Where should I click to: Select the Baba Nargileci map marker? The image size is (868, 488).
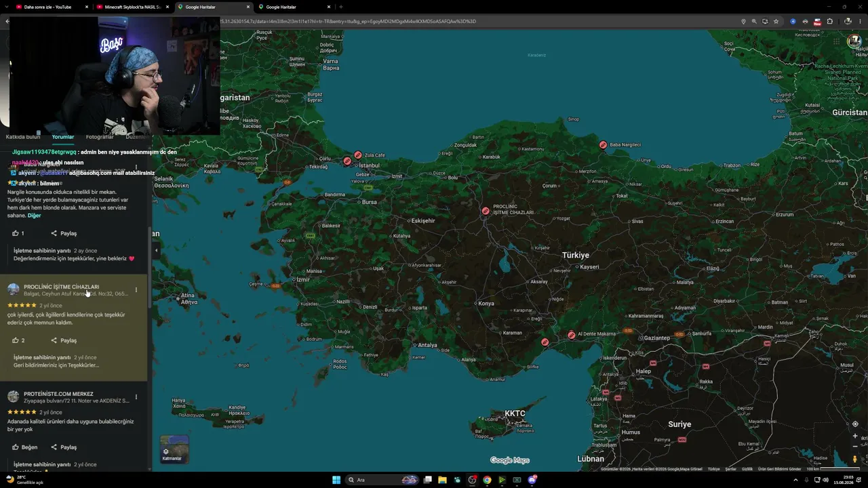click(x=603, y=144)
